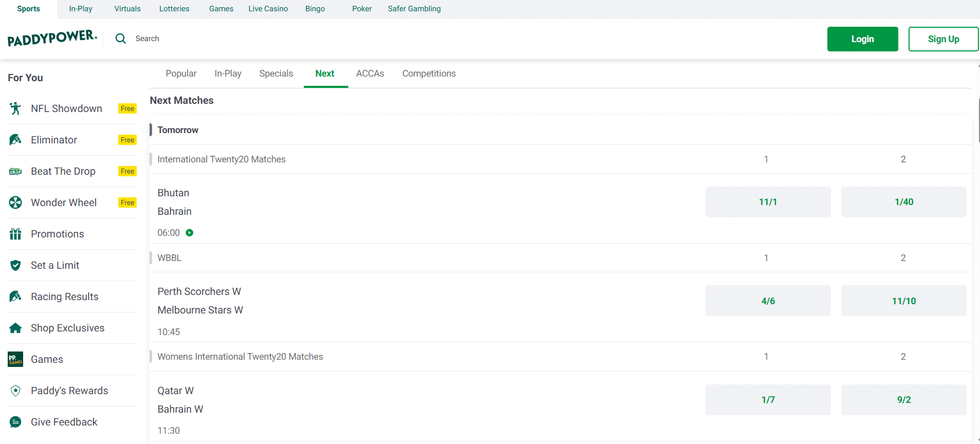980x444 pixels.
Task: Go to Bingo
Action: (x=315, y=9)
